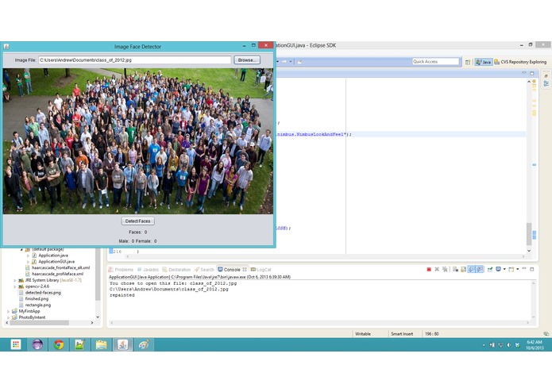Switch to the Java perspective
The image size is (552, 392).
[484, 62]
